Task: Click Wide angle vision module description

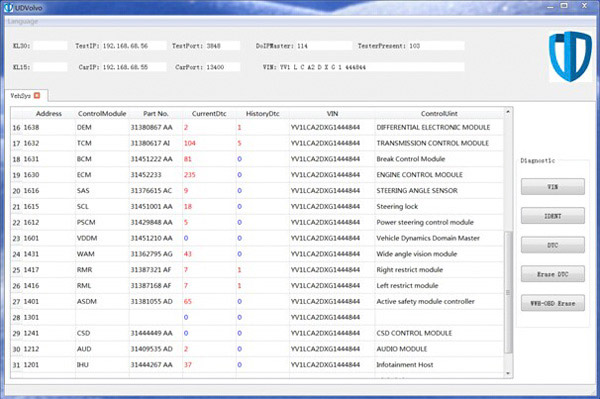Action: (417, 254)
